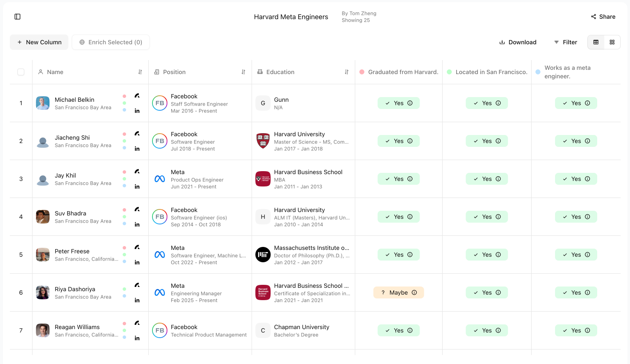Click the Enrich Selected (0) button
The width and height of the screenshot is (630, 364).
coord(111,42)
